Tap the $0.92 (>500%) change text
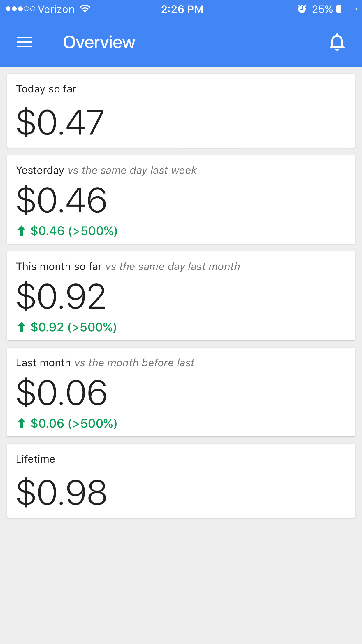Screen dimensions: 362x644 click(74, 327)
